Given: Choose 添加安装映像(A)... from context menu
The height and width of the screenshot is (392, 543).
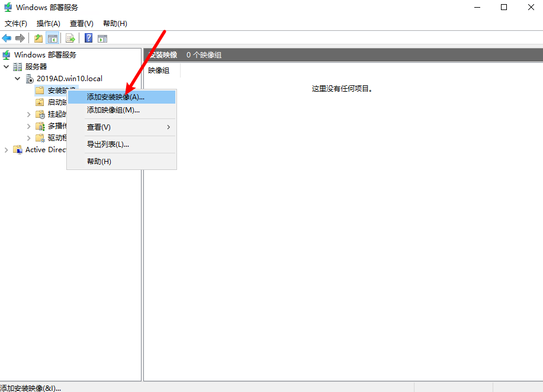Looking at the screenshot, I should (115, 97).
